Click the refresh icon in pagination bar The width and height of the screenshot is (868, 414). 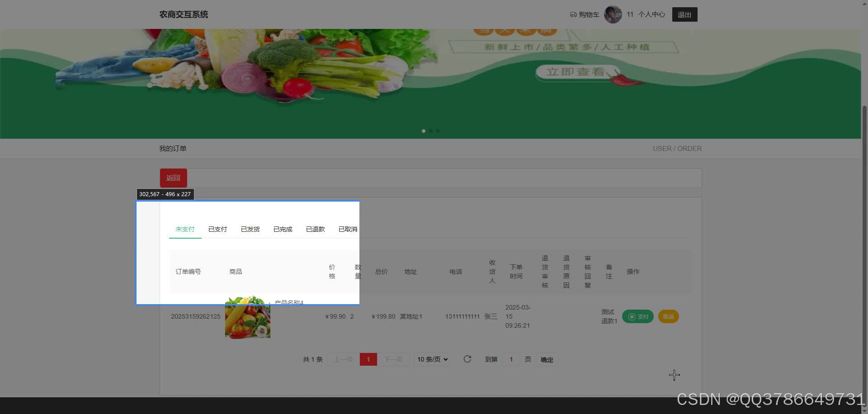click(x=467, y=359)
